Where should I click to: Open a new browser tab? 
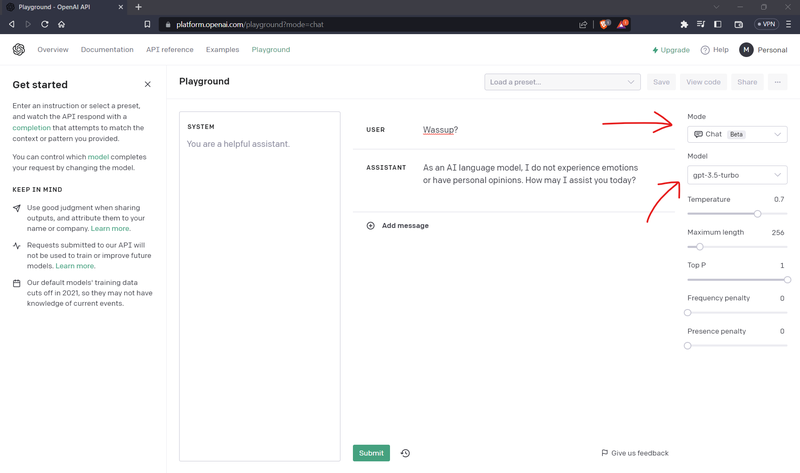tap(138, 7)
